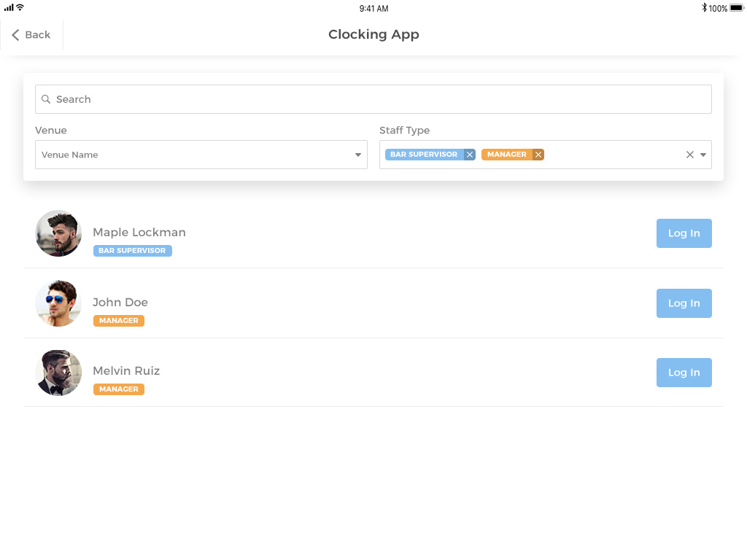Open the Venue Name dropdown
Screen dimensions: 747x560
pyautogui.click(x=201, y=155)
